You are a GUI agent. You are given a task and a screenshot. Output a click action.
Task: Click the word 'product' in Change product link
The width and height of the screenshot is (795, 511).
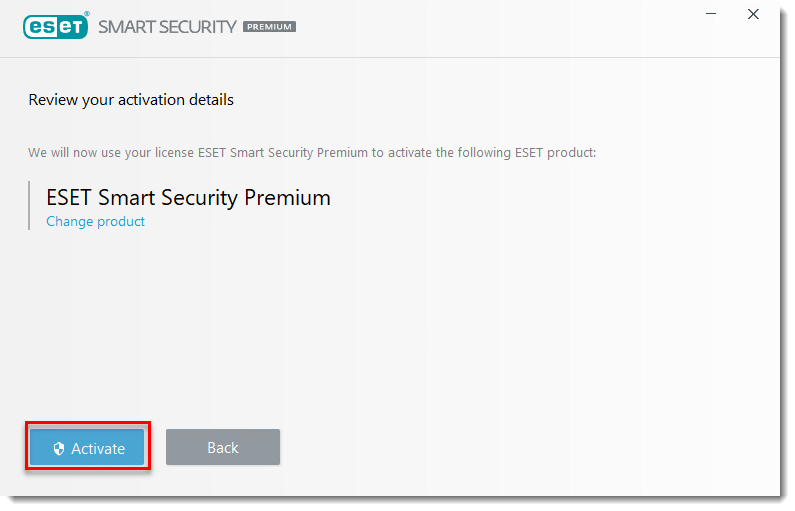(x=120, y=222)
